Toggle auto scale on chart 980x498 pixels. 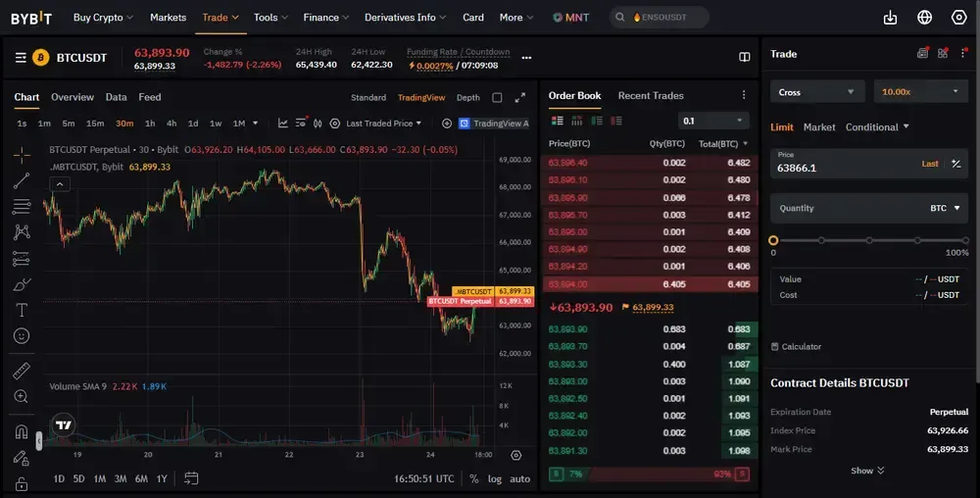pyautogui.click(x=519, y=478)
